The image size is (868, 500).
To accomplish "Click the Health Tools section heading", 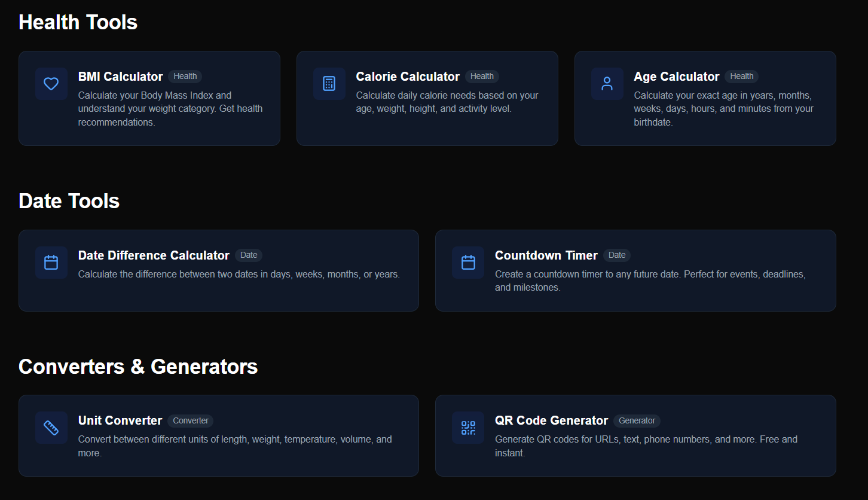I will click(78, 22).
